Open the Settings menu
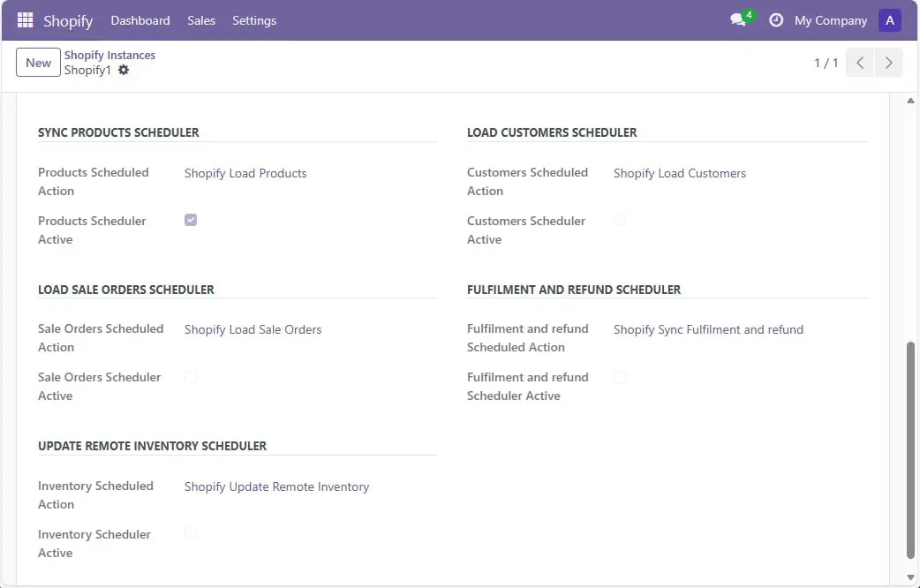The width and height of the screenshot is (920, 588). [254, 20]
